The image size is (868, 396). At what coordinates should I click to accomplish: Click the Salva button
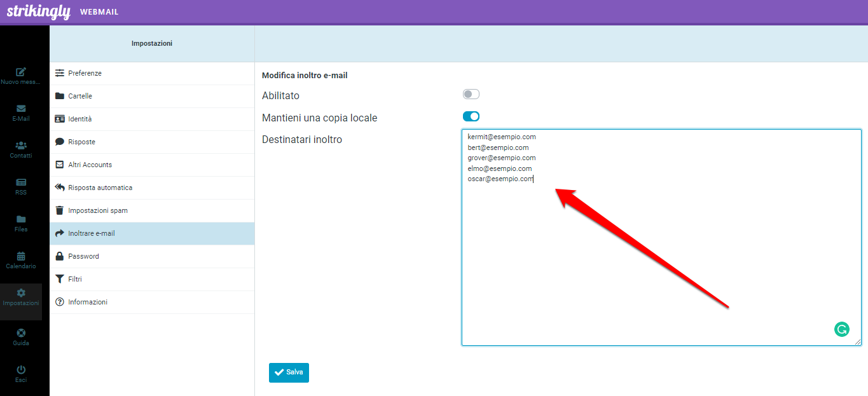point(289,372)
